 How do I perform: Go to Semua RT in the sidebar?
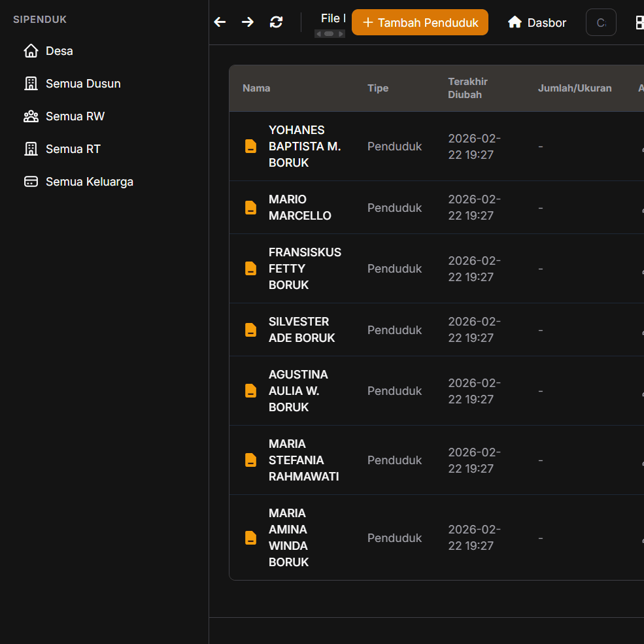click(x=73, y=149)
